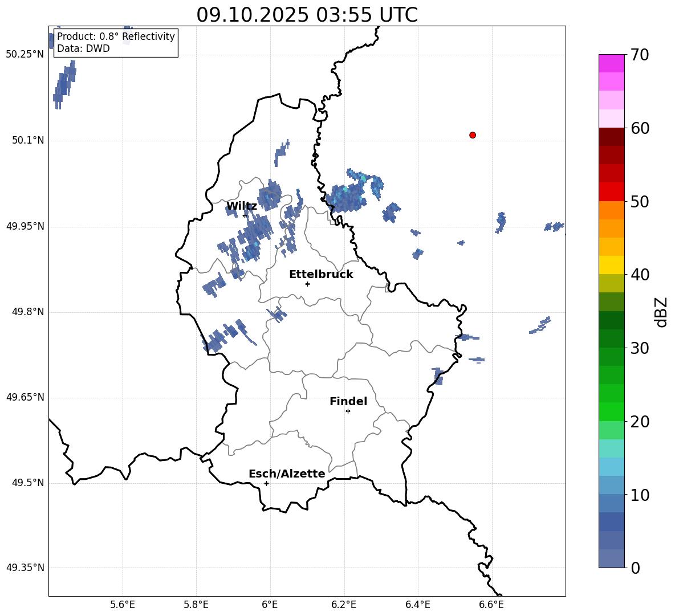Click the 6°E longitude label
The width and height of the screenshot is (675, 616).
coord(270,605)
